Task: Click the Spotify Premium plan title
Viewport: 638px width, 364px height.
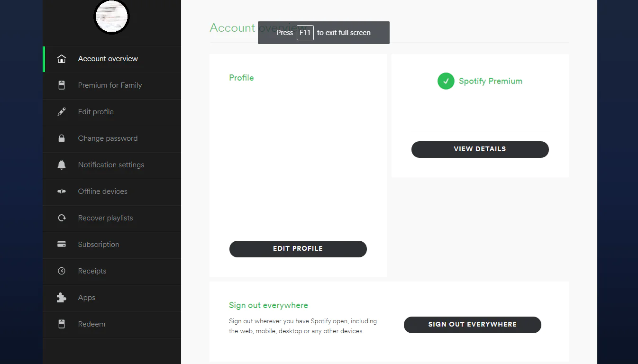Action: coord(491,81)
